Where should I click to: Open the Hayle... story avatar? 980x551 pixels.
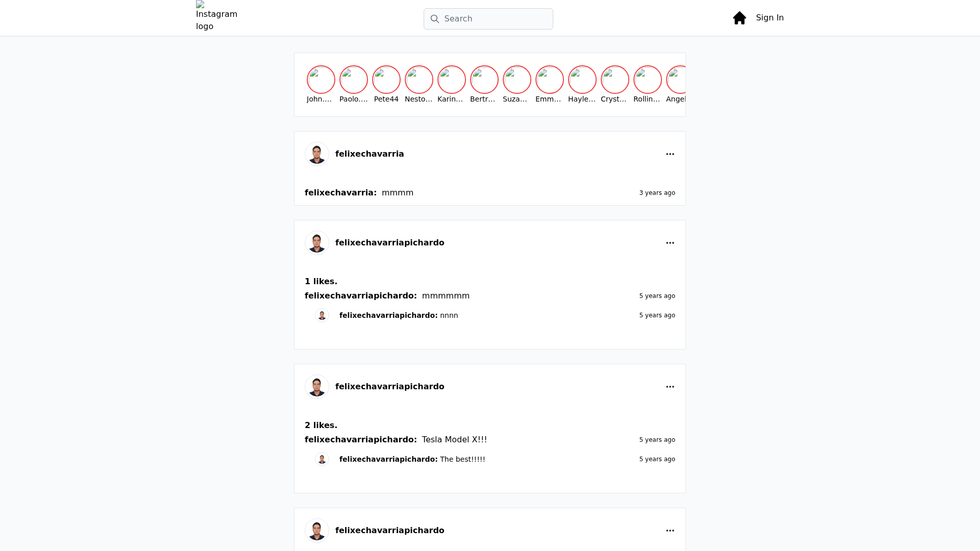582,80
